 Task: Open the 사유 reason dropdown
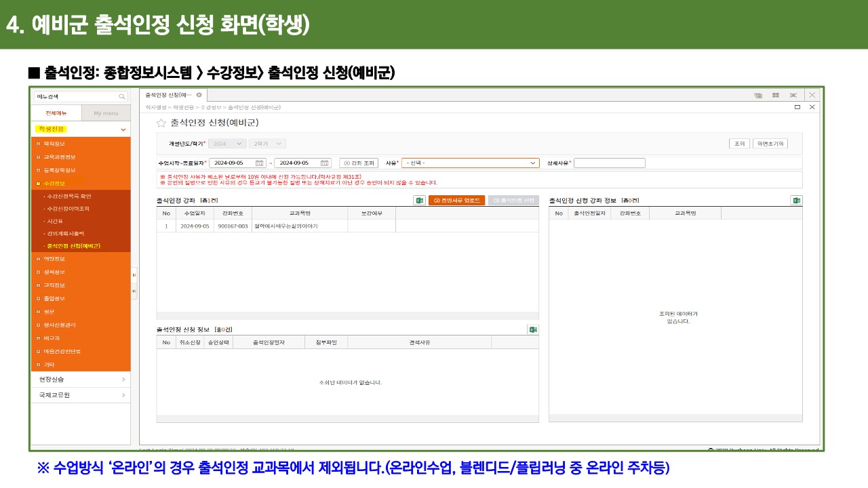(470, 163)
